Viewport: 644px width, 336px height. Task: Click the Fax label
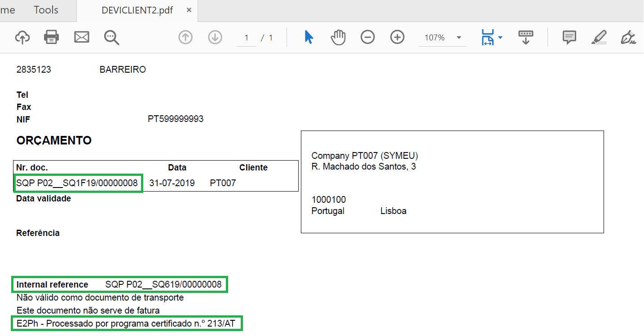24,107
